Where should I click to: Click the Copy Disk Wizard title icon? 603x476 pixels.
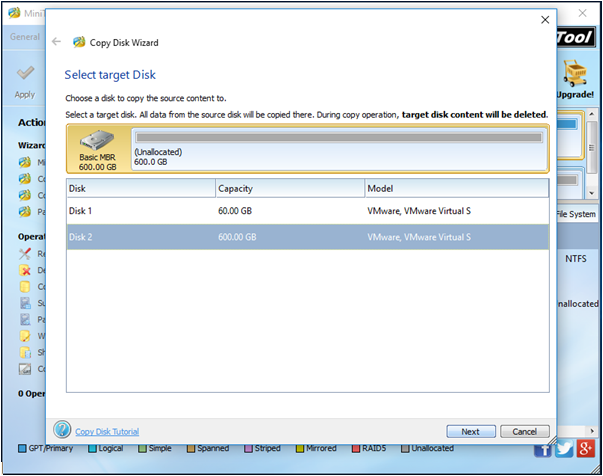coord(79,42)
